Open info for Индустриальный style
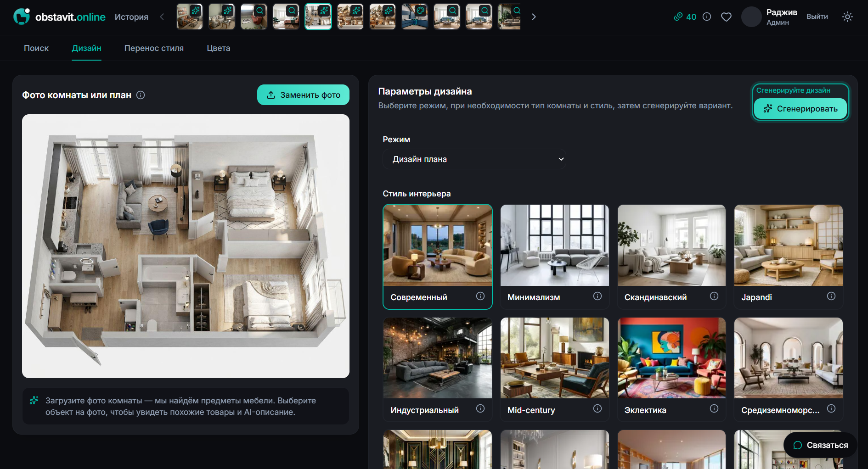 480,408
